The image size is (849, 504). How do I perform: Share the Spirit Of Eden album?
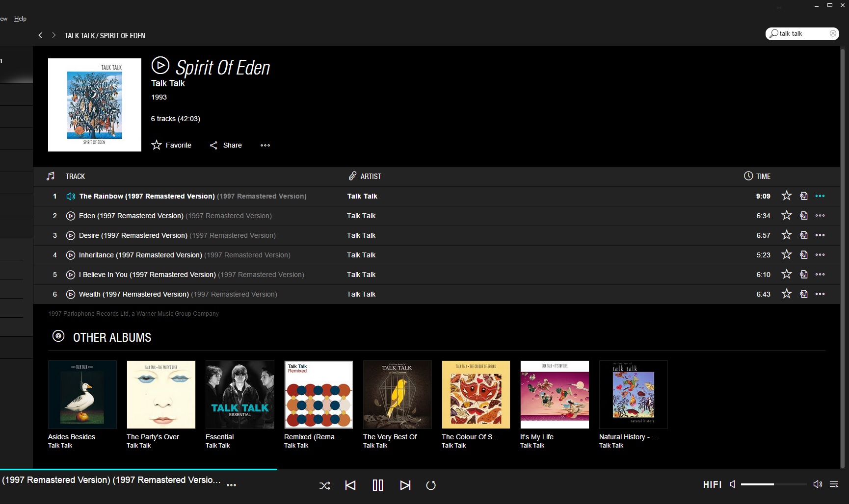(226, 145)
